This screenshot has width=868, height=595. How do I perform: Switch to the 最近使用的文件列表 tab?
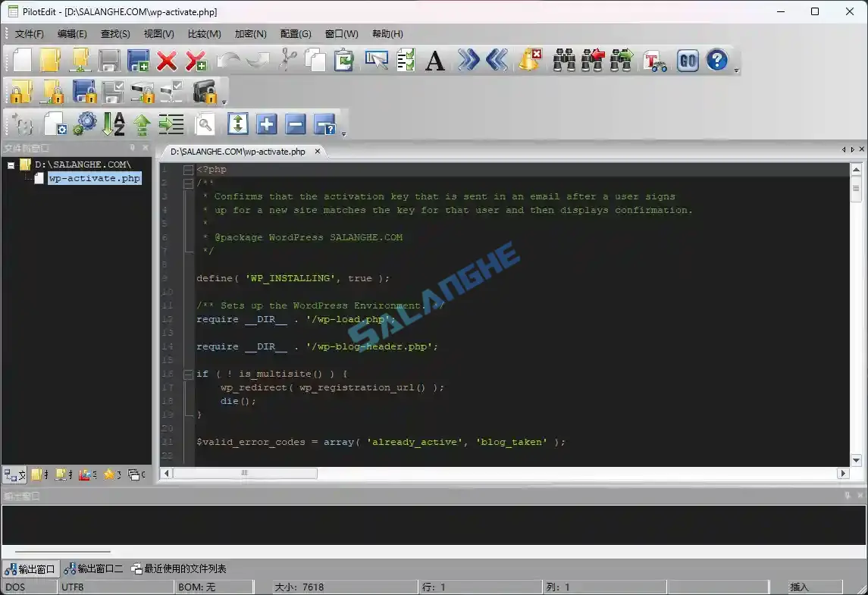182,568
